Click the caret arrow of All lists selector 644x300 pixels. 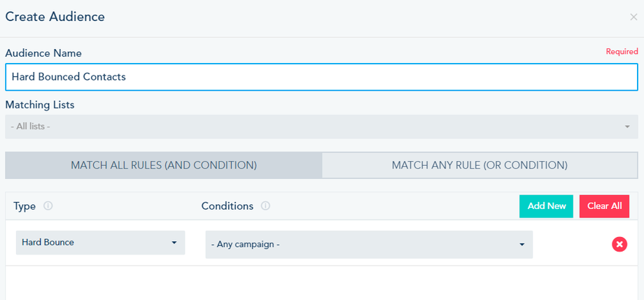627,127
